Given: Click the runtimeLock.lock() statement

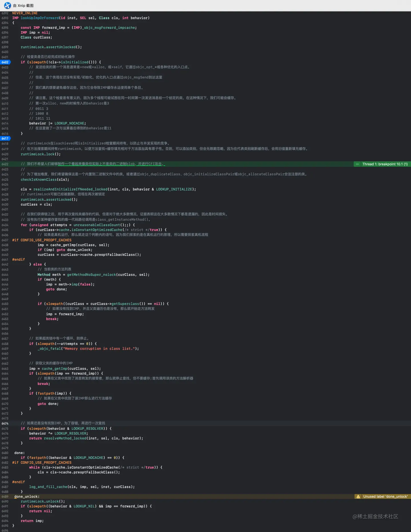Looking at the screenshot, I should [x=41, y=154].
